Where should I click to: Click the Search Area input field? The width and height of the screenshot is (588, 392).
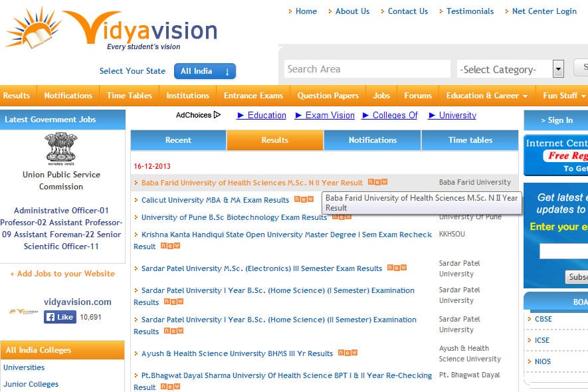[367, 69]
